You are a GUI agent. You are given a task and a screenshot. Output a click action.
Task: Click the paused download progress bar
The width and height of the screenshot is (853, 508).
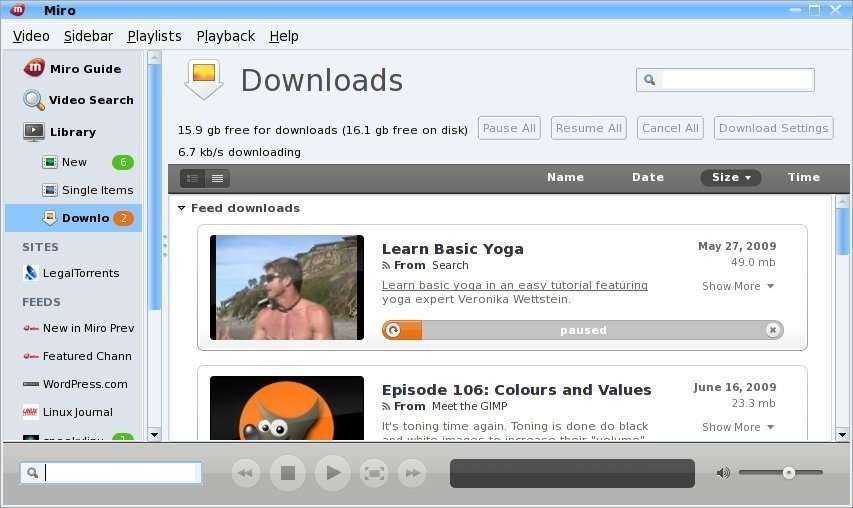583,330
